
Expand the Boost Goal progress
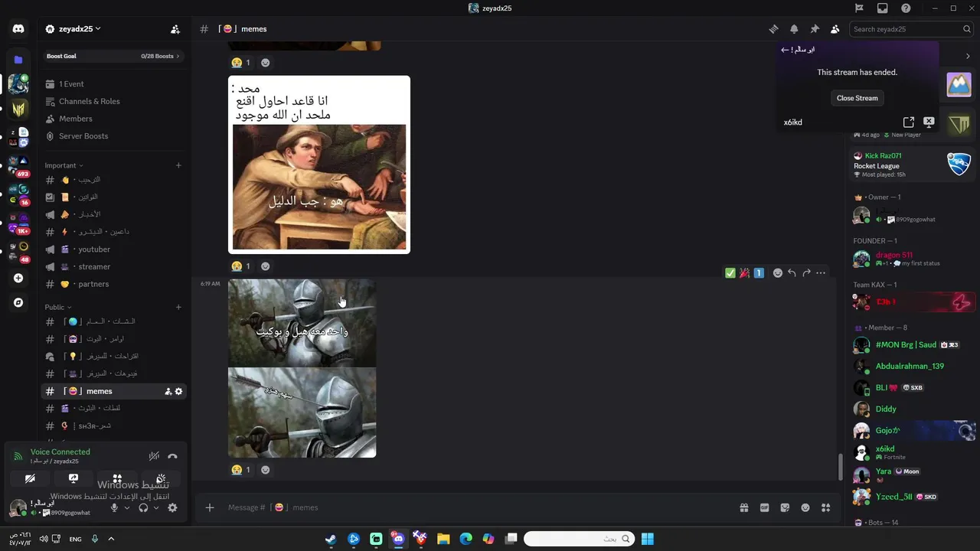113,56
